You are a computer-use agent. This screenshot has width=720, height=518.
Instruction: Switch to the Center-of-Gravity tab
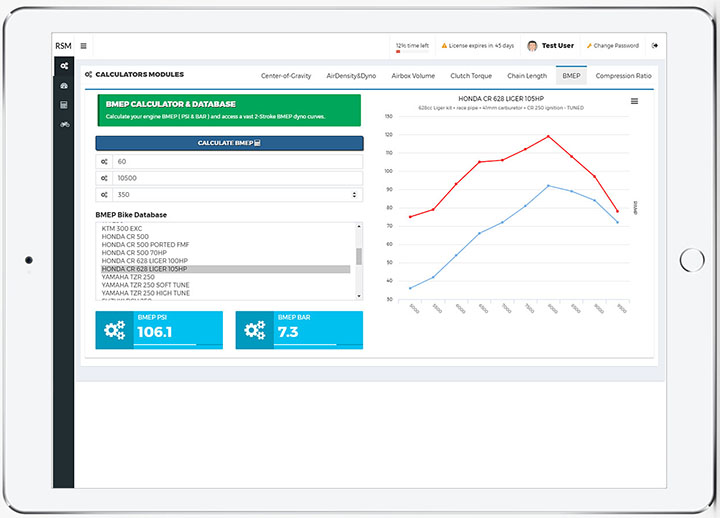point(286,76)
